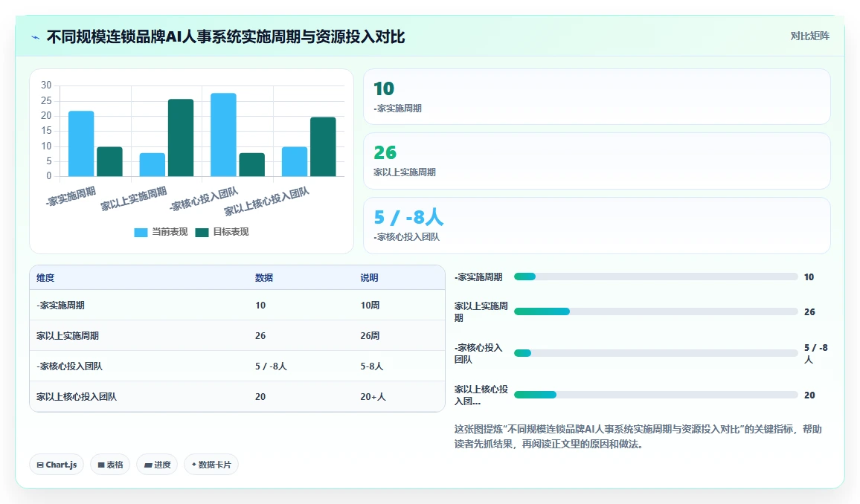Open the 数据卡片 chip
This screenshot has height=504, width=860.
(211, 465)
